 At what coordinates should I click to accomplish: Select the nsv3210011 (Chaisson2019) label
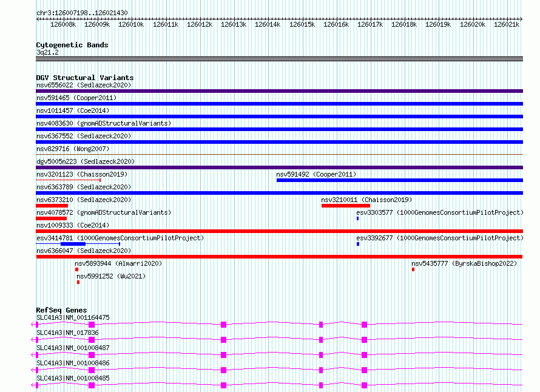pyautogui.click(x=366, y=200)
